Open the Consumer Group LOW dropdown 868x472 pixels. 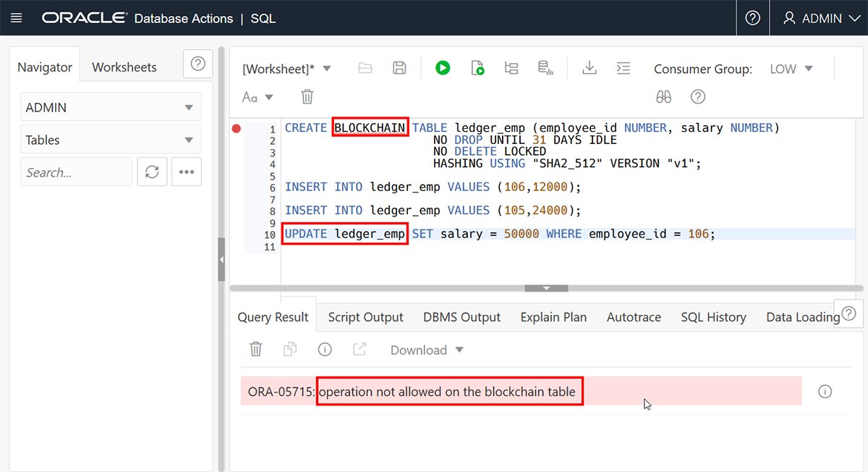point(791,69)
